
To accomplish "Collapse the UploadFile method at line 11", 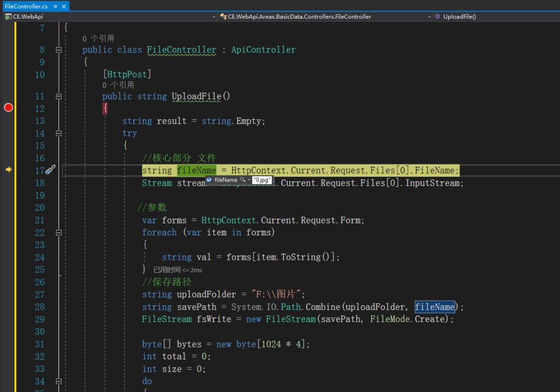I will tap(59, 96).
